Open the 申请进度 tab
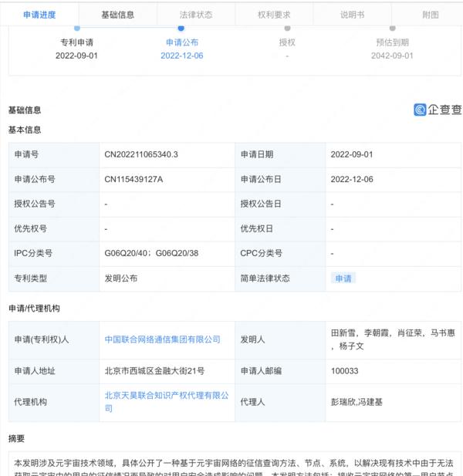This screenshot has width=463, height=476. coord(39,15)
